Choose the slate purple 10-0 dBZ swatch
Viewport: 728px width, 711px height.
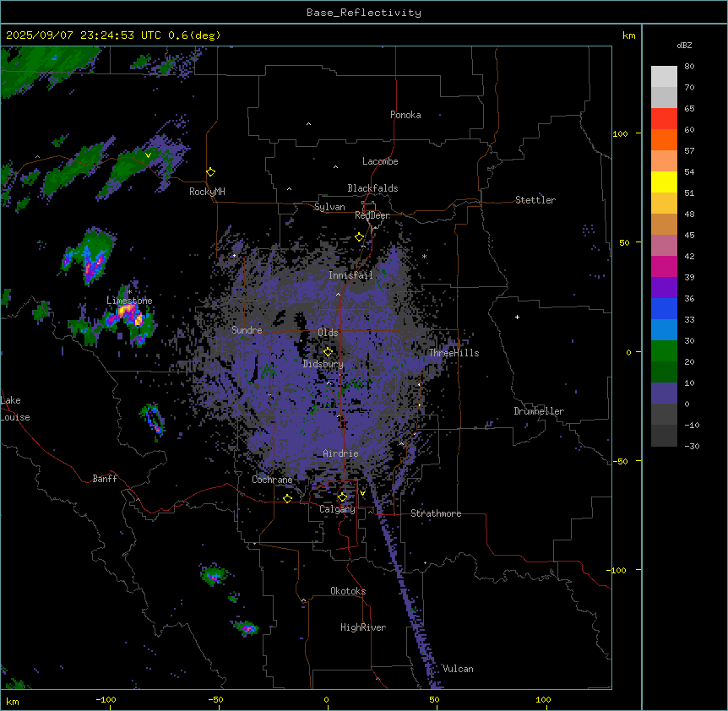pos(664,393)
